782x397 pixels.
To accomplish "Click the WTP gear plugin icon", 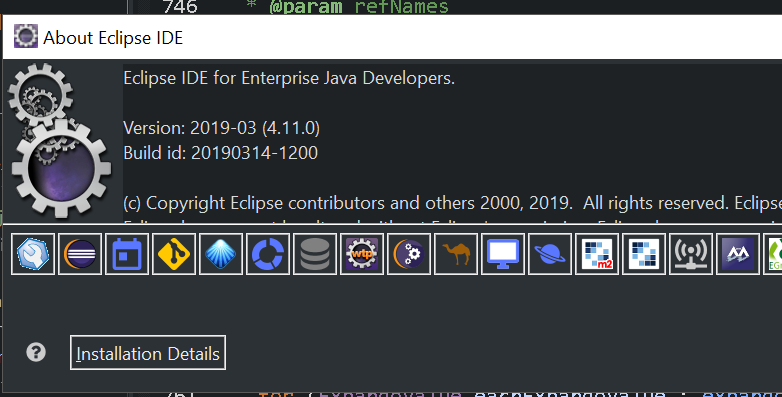I will tap(362, 254).
